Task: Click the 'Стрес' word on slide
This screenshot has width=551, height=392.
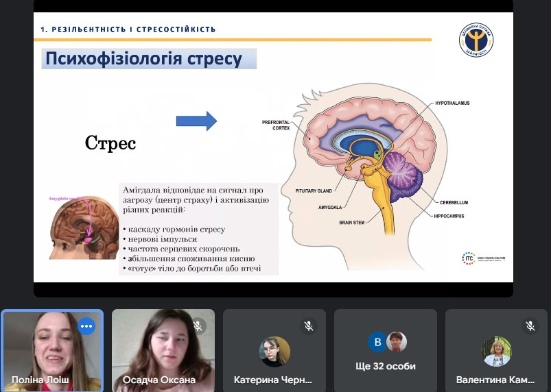Action: tap(110, 143)
